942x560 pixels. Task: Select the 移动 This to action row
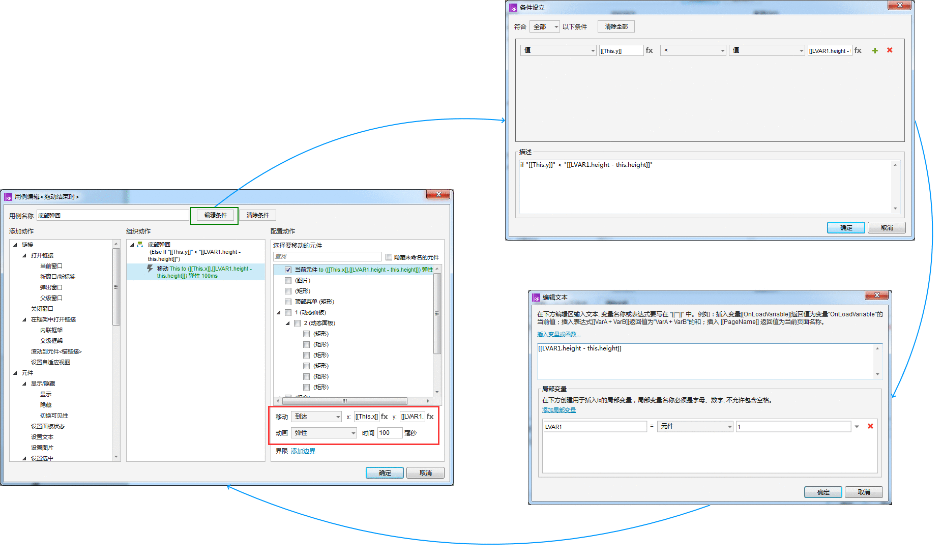point(196,272)
